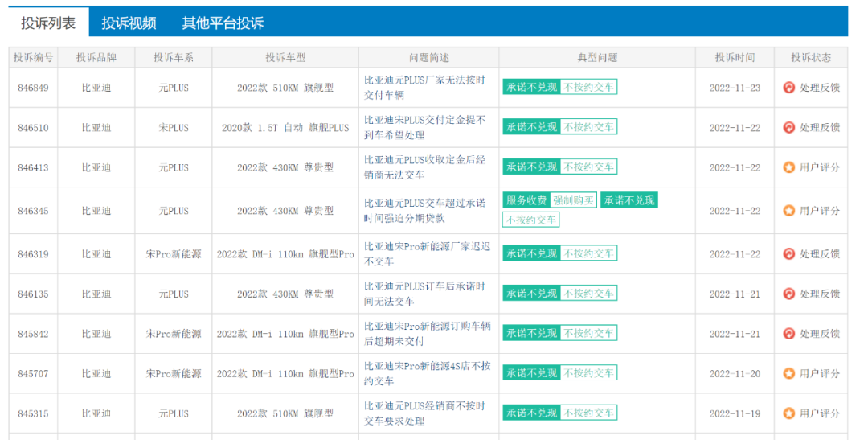Open complaint 比亚迪元PLUS交车超过承诺时间强迫分期贷款
Image resolution: width=868 pixels, height=440 pixels.
point(424,211)
